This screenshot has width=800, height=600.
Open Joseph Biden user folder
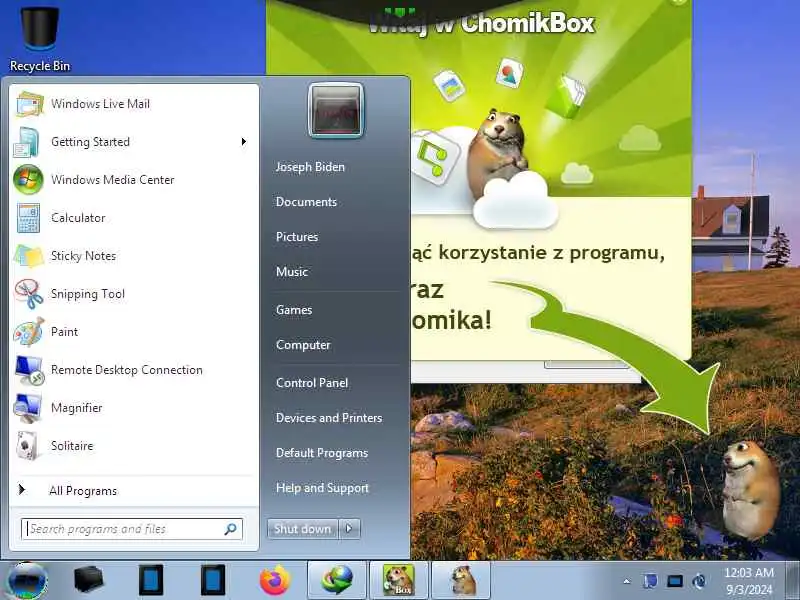pos(310,167)
